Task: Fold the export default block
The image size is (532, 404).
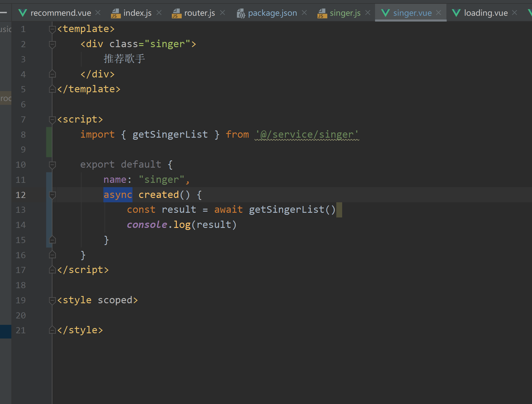Action: (x=52, y=165)
